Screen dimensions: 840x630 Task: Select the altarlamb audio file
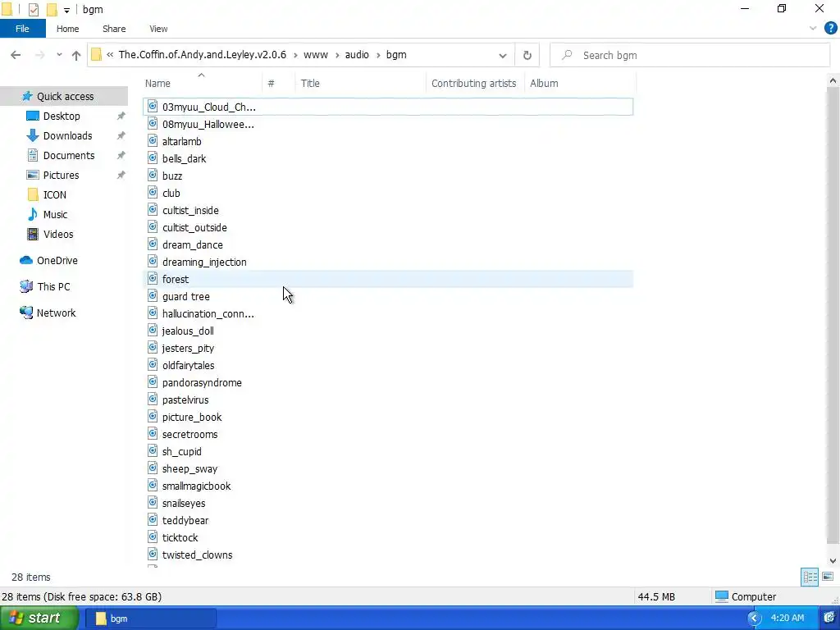181,141
